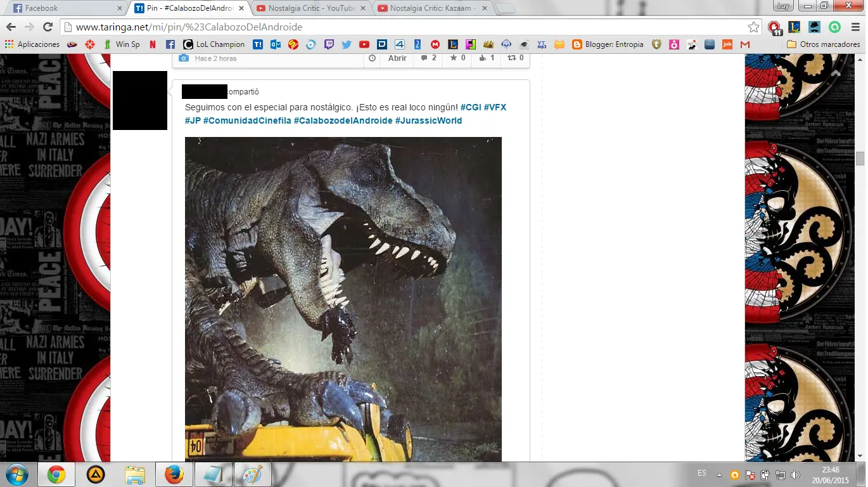Open the YouTube bookmark icon
The height and width of the screenshot is (487, 868).
click(364, 44)
